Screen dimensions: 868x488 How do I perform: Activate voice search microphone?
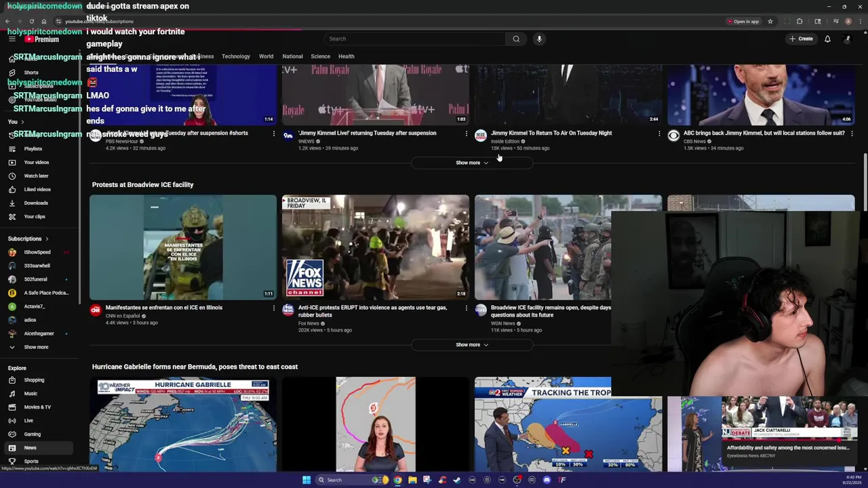(539, 39)
